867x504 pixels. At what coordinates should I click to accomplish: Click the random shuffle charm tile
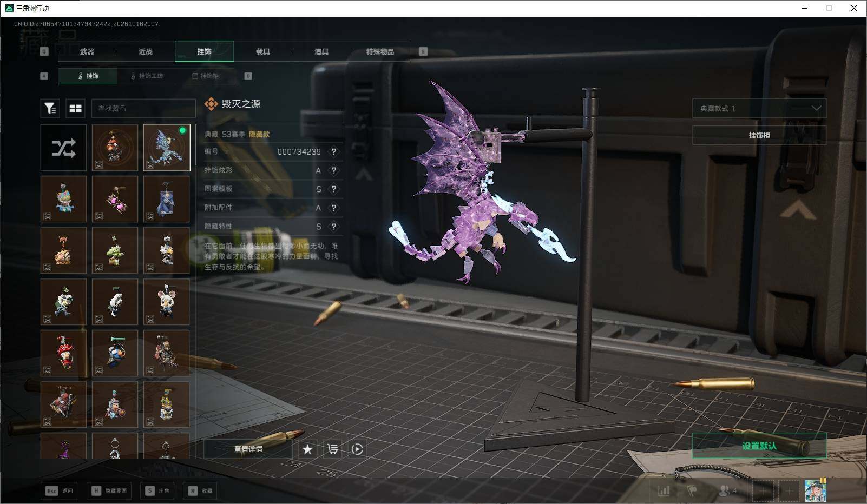63,148
